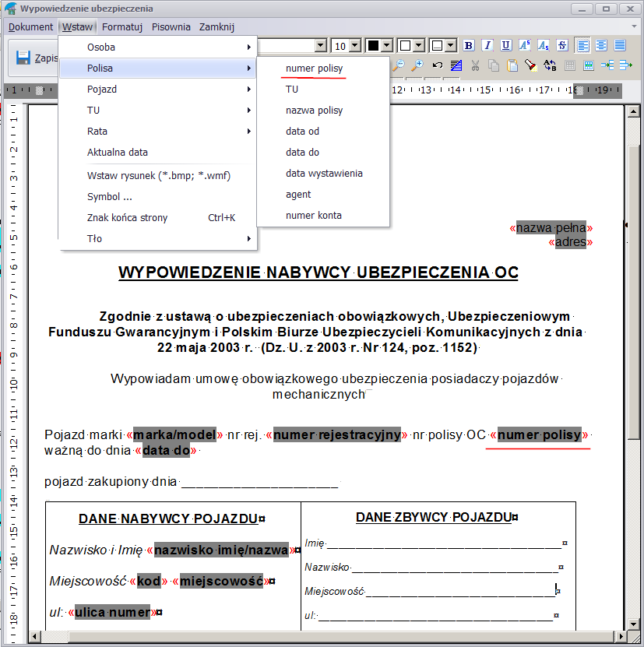Choose Symbol ... from Wstaw menu

coord(158,196)
